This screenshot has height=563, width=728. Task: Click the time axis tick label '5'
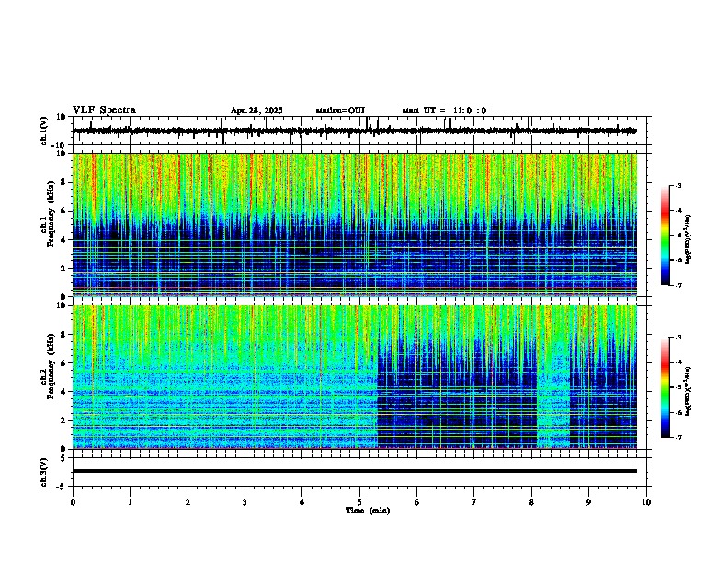[359, 502]
